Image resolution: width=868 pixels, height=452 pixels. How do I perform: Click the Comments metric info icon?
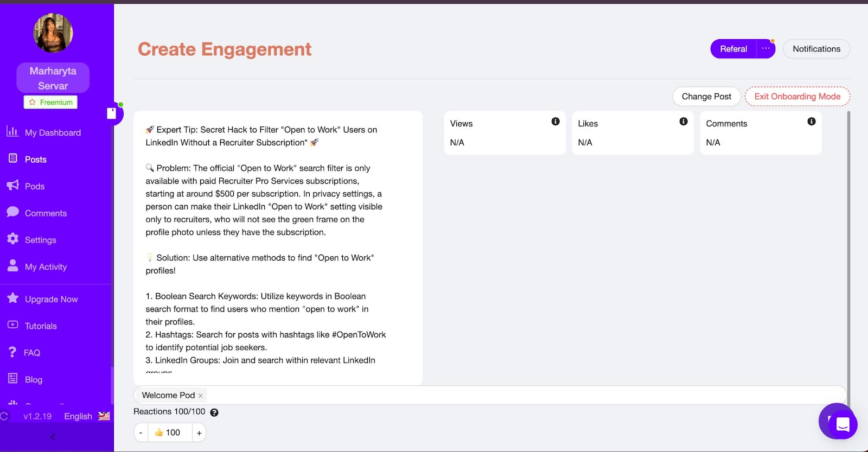pos(811,122)
